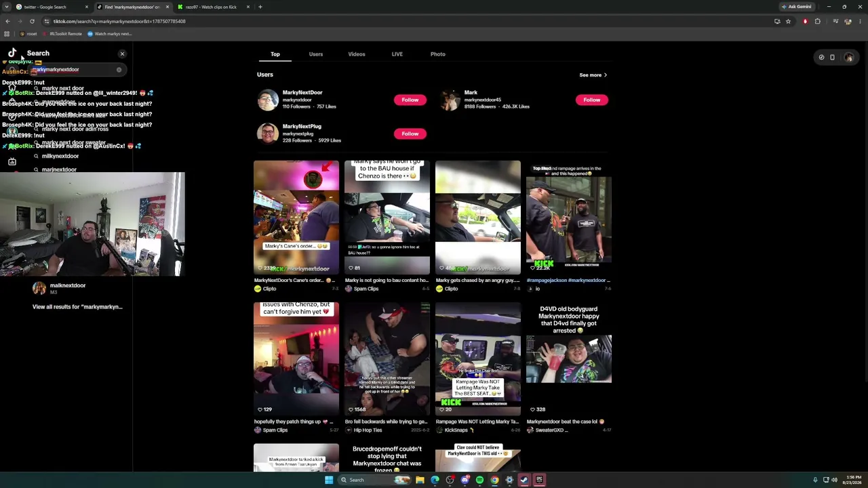868x488 pixels.
Task: Switch to the Videos results tab
Action: coord(357,54)
